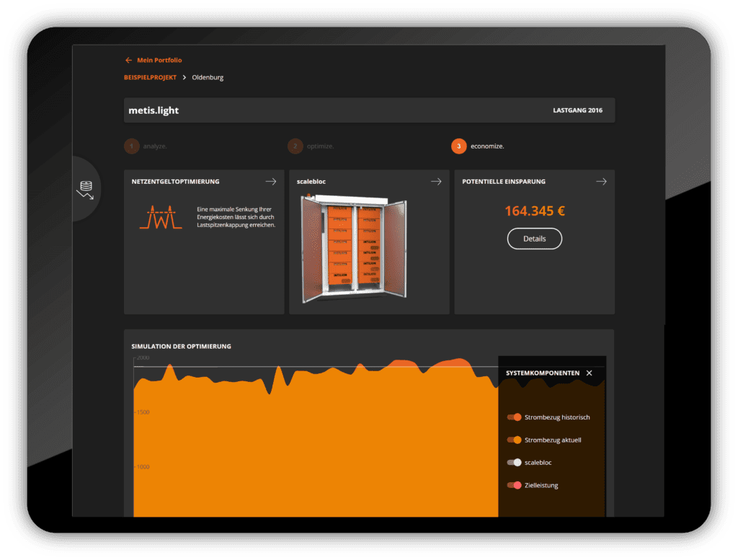Click the Lastspitzenkappung description text
The image size is (738, 560).
(236, 217)
